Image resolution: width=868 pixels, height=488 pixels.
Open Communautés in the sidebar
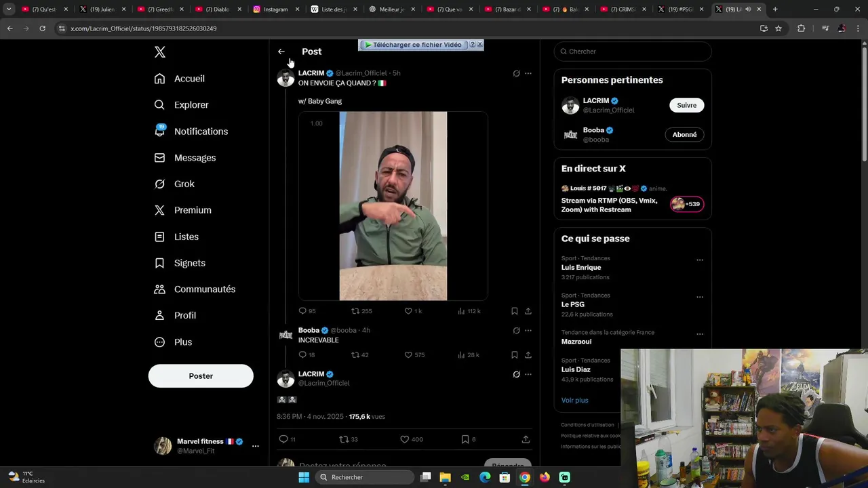click(x=195, y=289)
